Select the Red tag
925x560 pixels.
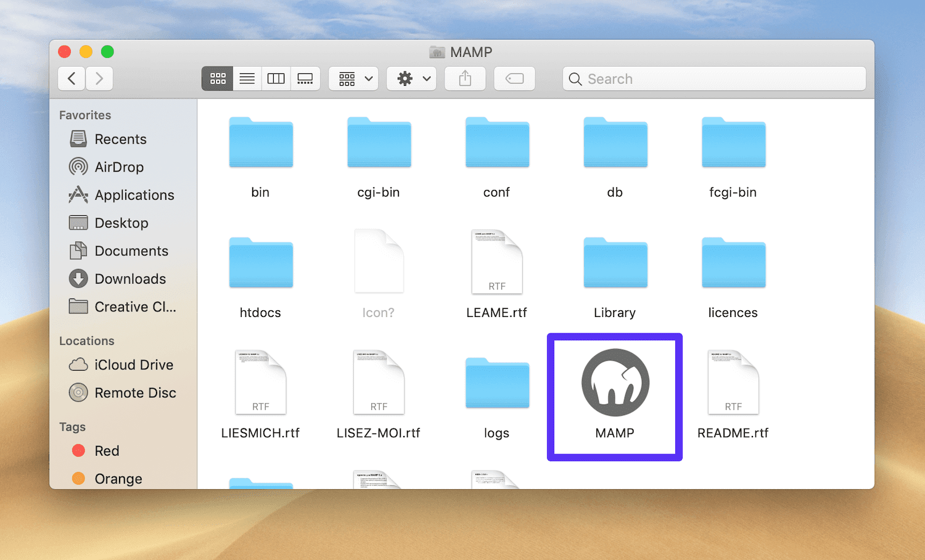[107, 451]
